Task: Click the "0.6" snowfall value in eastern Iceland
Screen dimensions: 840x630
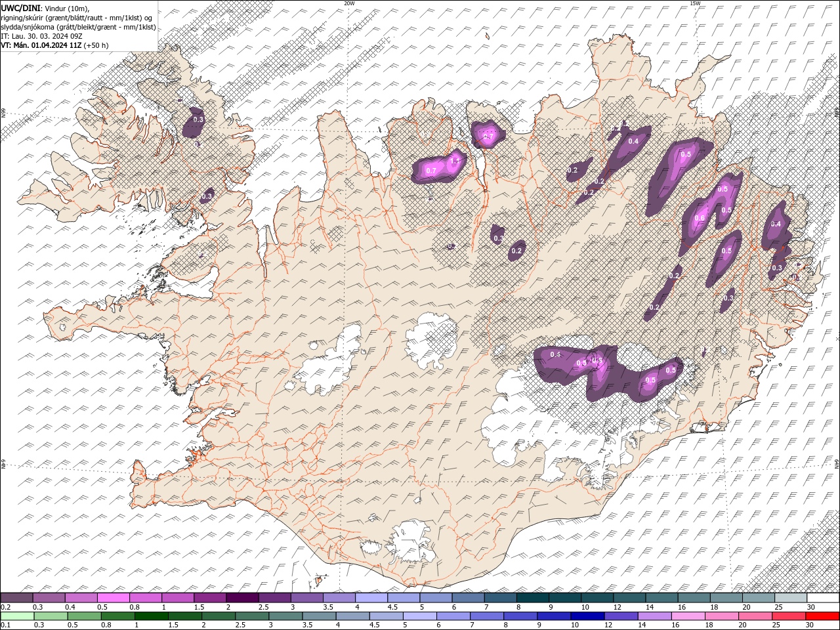Action: 700,219
